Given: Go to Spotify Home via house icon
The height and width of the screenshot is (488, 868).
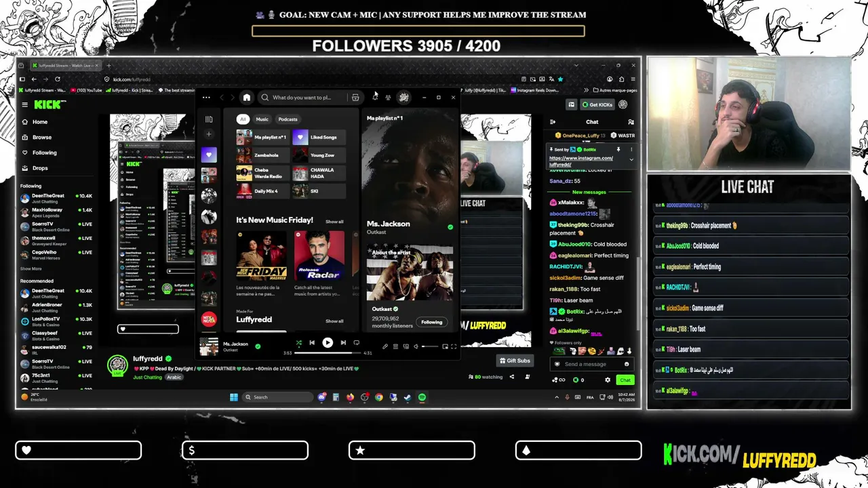Looking at the screenshot, I should tap(247, 98).
